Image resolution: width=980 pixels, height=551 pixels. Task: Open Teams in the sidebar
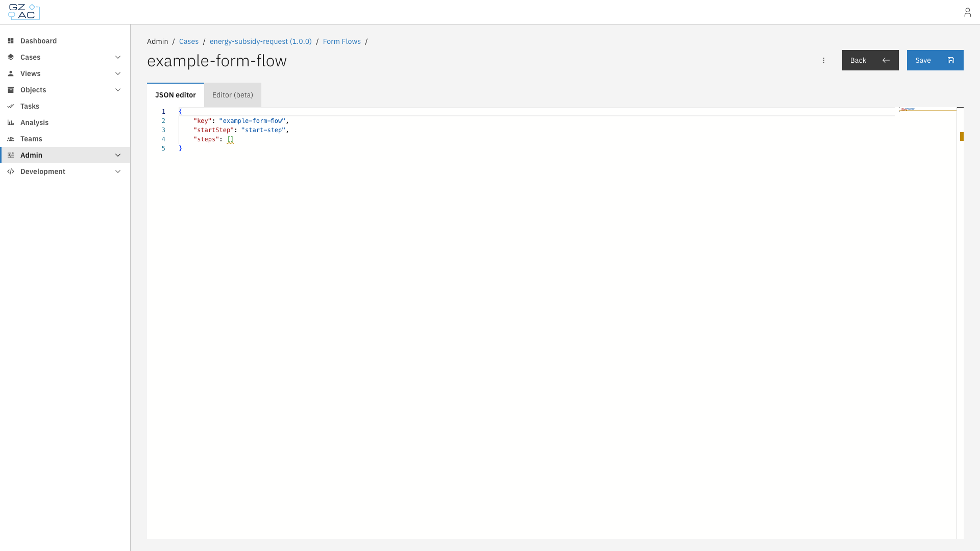65,139
